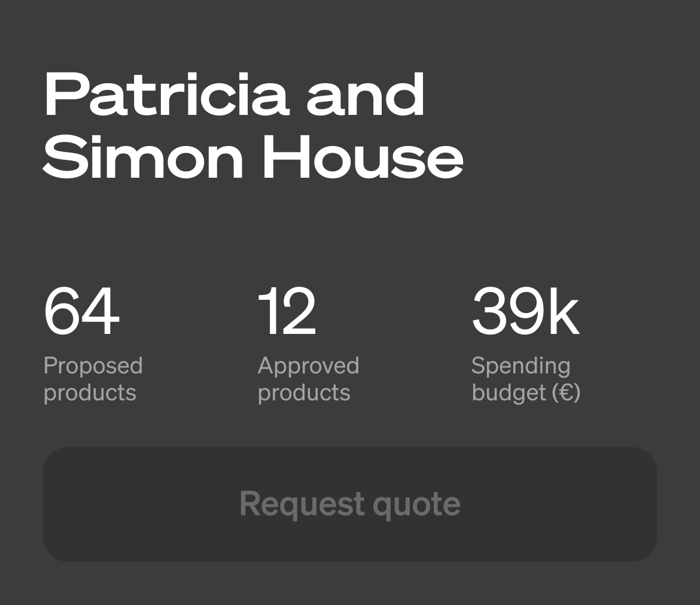Open the Proposed products label
This screenshot has height=605, width=700.
(93, 379)
